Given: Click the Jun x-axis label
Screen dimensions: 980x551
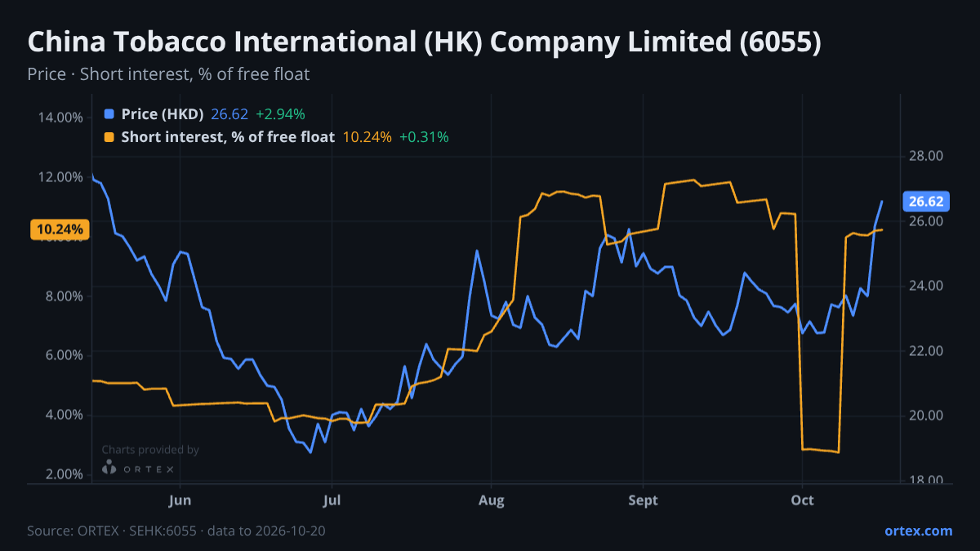Looking at the screenshot, I should pyautogui.click(x=179, y=500).
